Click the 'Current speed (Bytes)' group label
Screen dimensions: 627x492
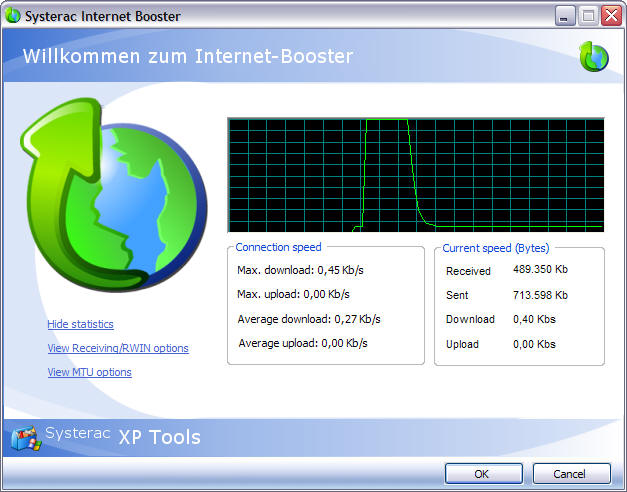496,248
